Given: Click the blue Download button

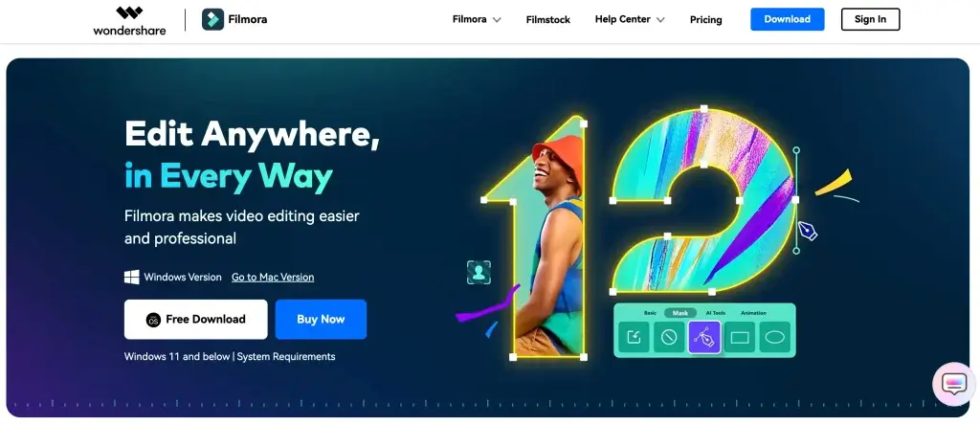Looking at the screenshot, I should 788,19.
